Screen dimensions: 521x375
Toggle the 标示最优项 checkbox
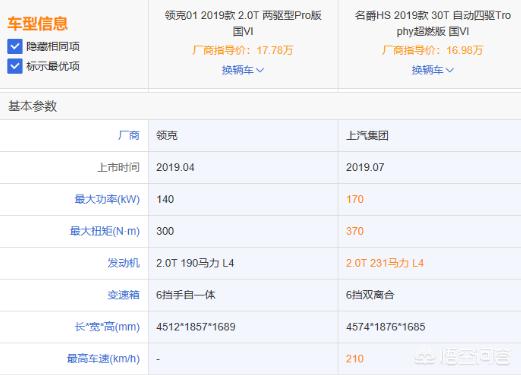15,66
